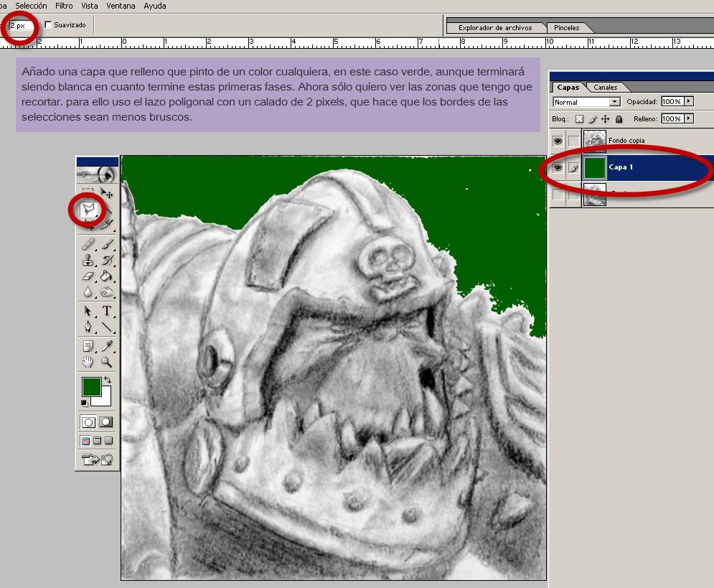Select the Blur (water drop) tool
714x588 pixels.
click(x=88, y=291)
